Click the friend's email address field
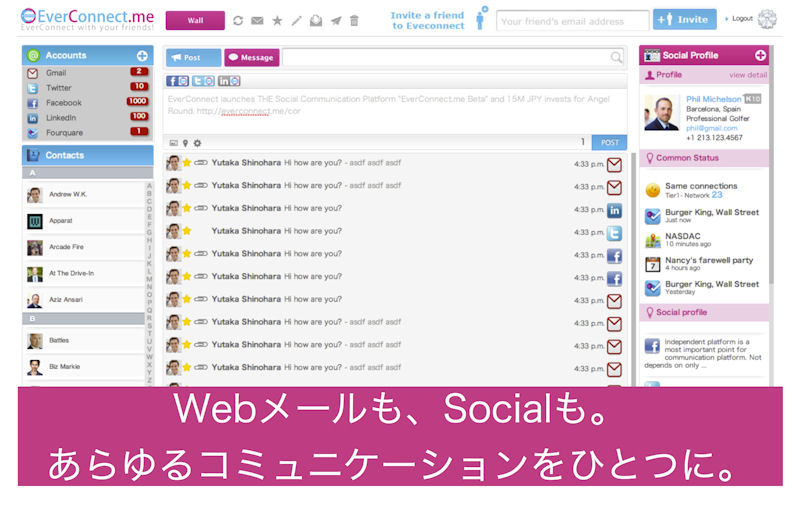 pyautogui.click(x=572, y=21)
